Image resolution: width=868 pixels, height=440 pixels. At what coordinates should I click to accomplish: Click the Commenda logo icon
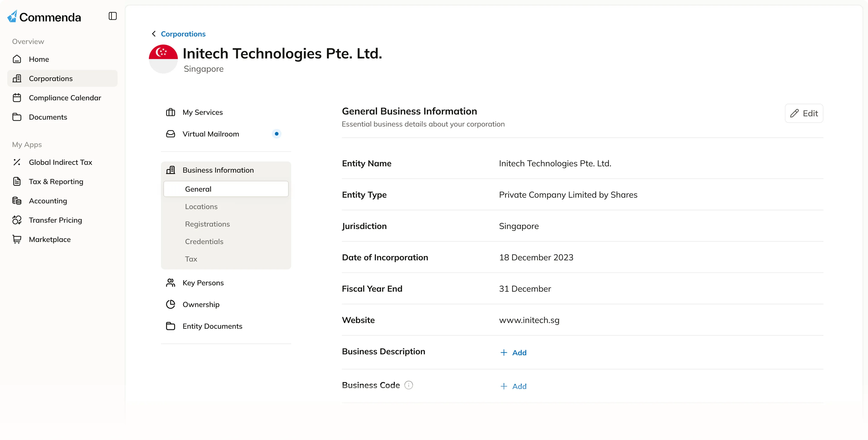(12, 16)
